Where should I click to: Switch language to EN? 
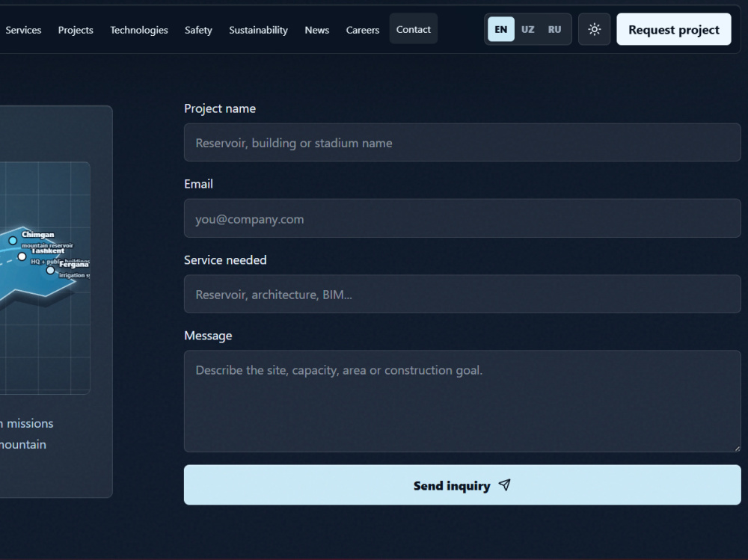tap(501, 30)
